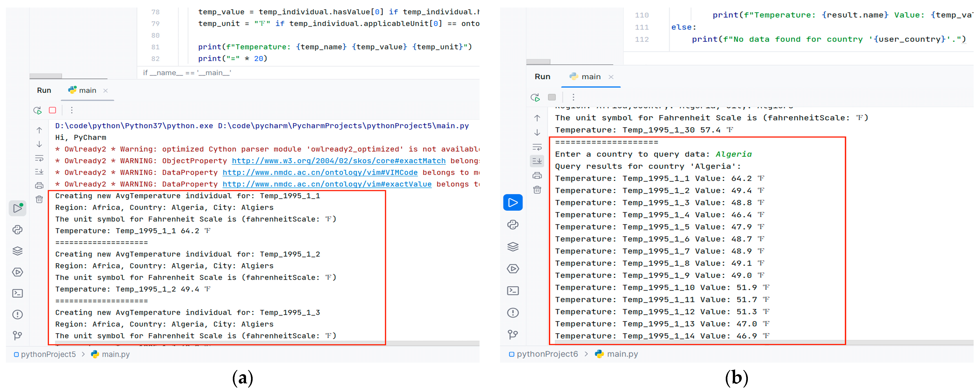Screen dimensions: 980x392
Task: Click the horizontal editor scrollbar in pythonProject5
Action: 46,76
